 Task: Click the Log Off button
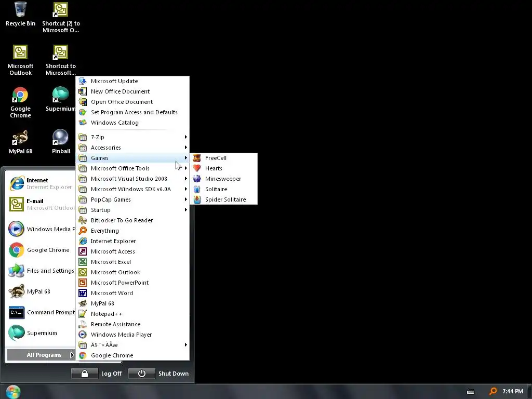click(97, 374)
